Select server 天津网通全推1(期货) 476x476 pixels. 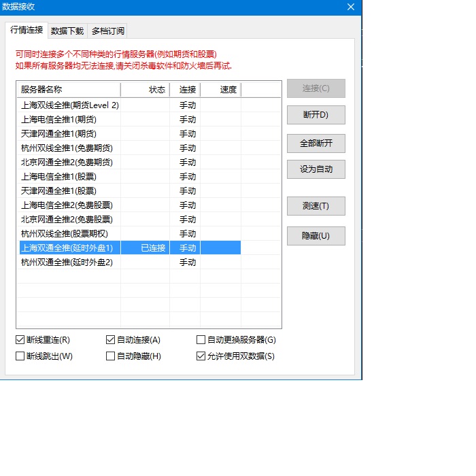point(58,134)
